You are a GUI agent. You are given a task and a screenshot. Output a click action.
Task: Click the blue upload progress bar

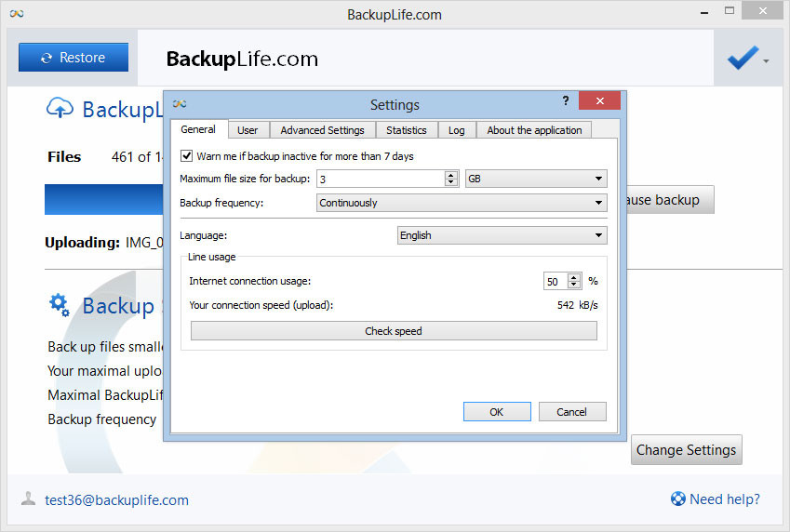point(104,199)
